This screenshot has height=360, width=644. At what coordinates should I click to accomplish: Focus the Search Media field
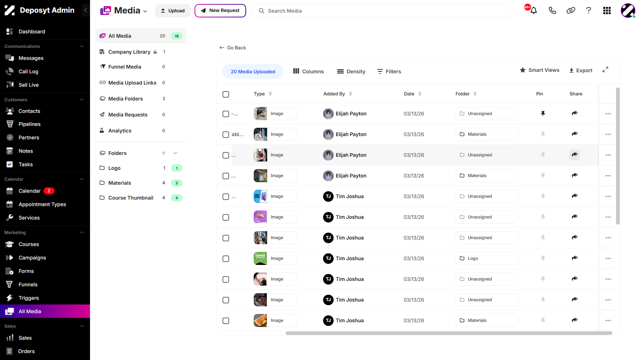pyautogui.click(x=382, y=11)
